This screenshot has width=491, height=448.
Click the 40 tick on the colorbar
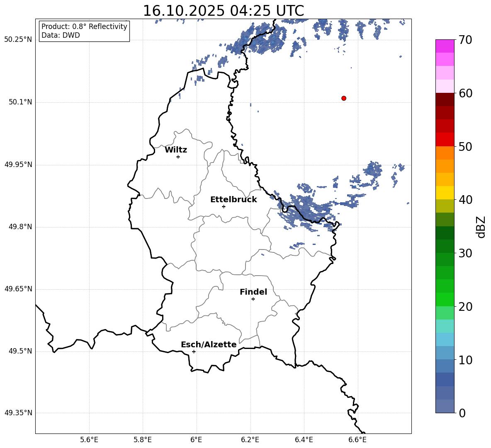(x=465, y=200)
